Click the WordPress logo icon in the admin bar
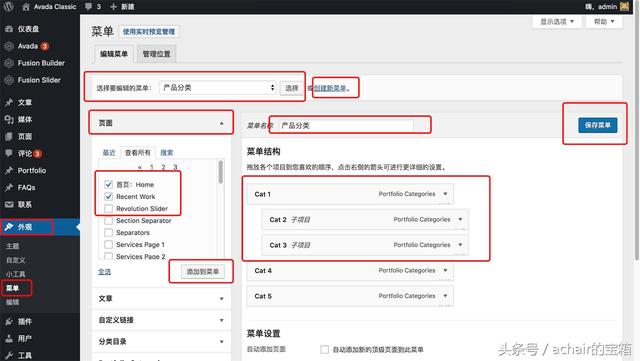The height and width of the screenshot is (361, 640). (x=9, y=6)
